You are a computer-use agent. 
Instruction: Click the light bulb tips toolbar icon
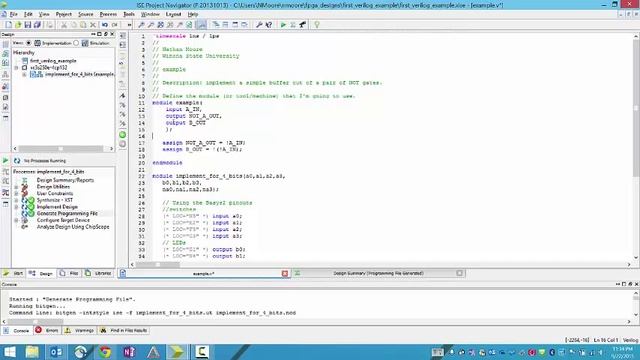click(317, 25)
